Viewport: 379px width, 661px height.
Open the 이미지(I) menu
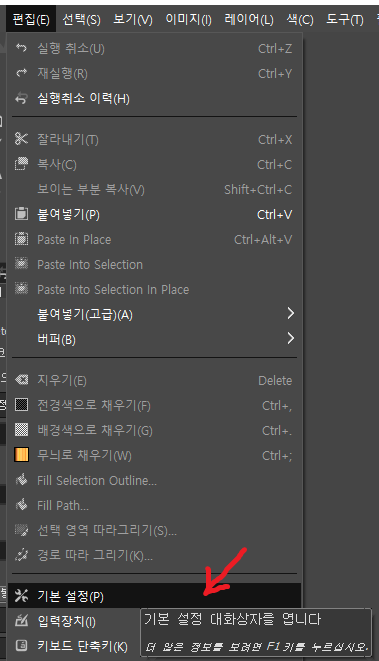click(188, 19)
